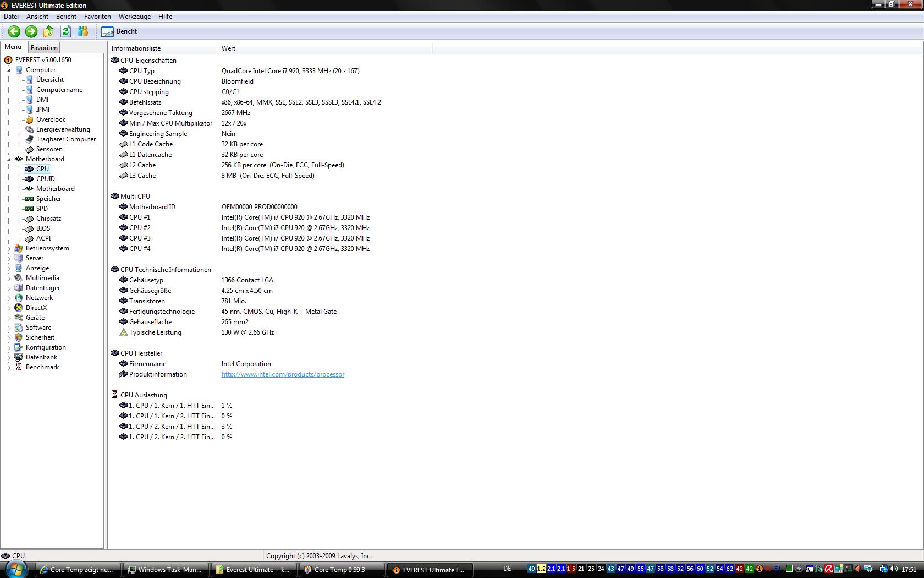Viewport: 924px width, 578px height.
Task: Click the Sicherheit shield icon
Action: pyautogui.click(x=19, y=337)
